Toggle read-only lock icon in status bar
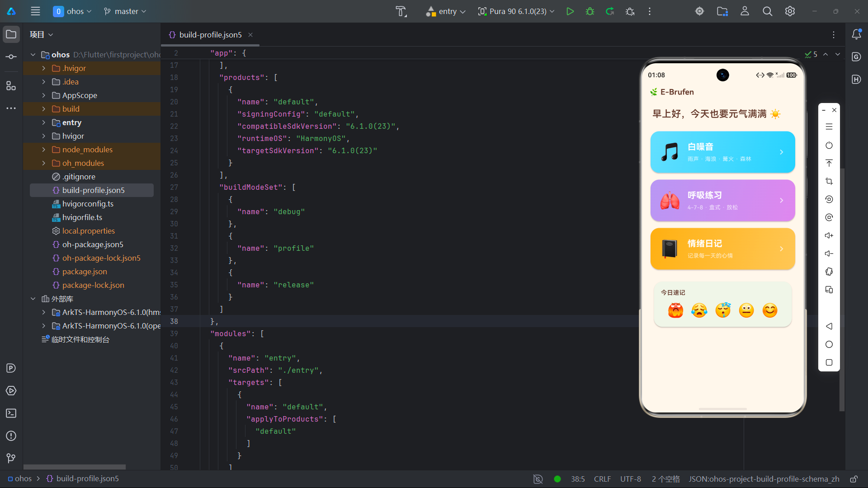Viewport: 868px width, 488px height. pyautogui.click(x=854, y=479)
